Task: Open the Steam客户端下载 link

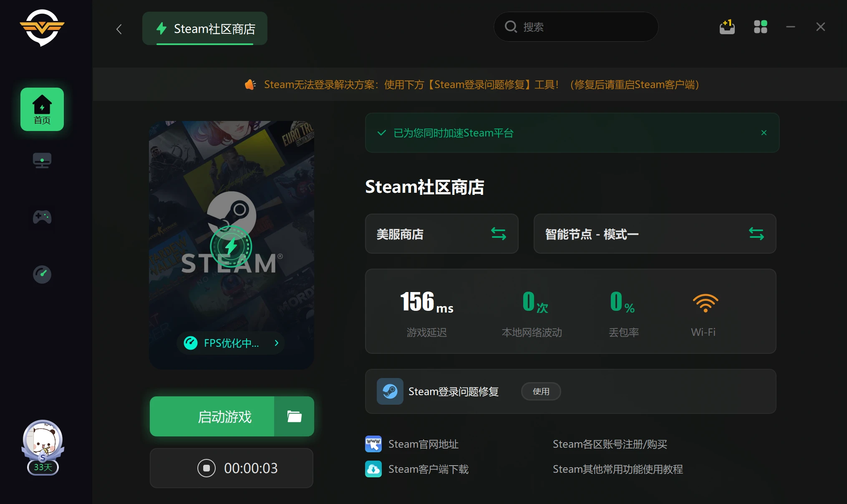Action: pyautogui.click(x=428, y=469)
